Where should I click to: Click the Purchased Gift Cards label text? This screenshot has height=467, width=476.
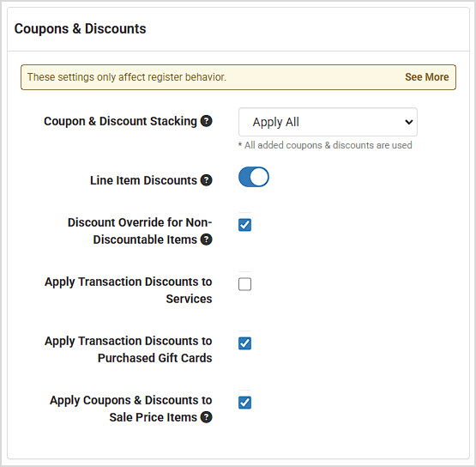[155, 358]
